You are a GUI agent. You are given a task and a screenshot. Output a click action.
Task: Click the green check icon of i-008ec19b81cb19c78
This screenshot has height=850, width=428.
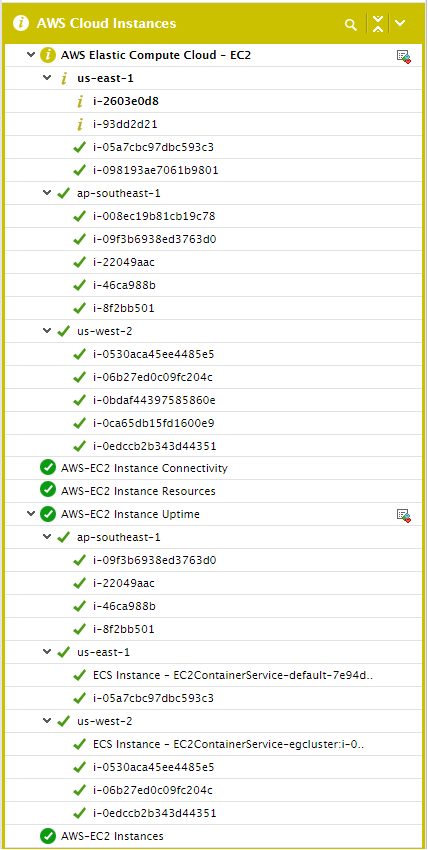pos(80,216)
